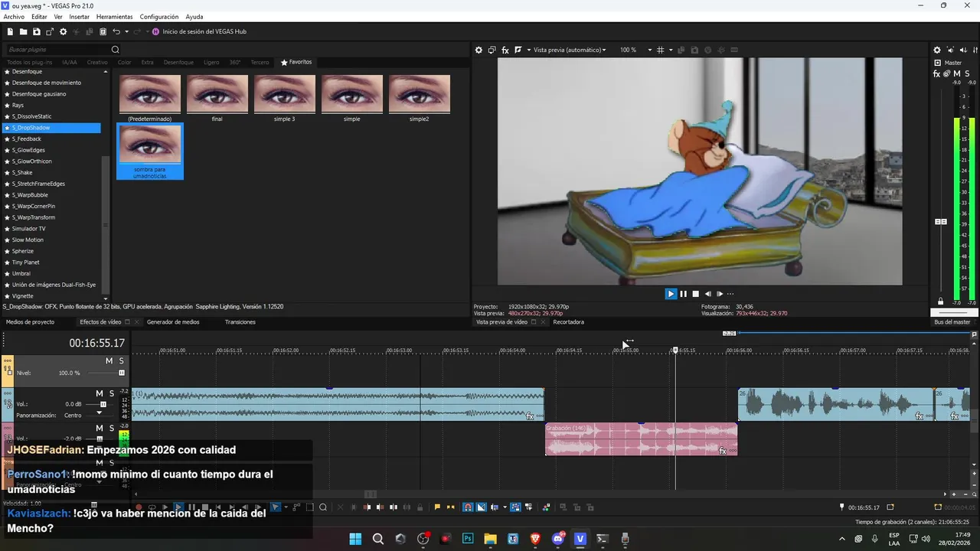Open the Recortadora tab
The image size is (980, 551).
pos(569,322)
